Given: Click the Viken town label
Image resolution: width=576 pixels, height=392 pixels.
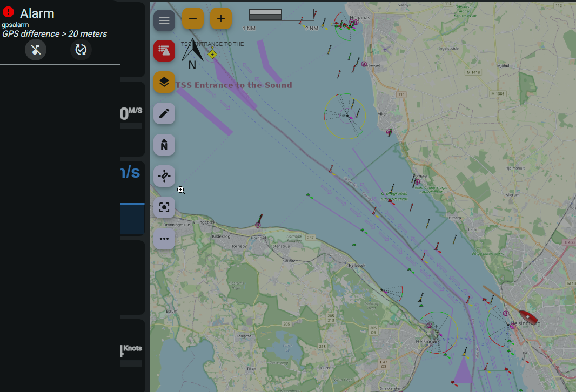Looking at the screenshot, I should click(x=383, y=114).
